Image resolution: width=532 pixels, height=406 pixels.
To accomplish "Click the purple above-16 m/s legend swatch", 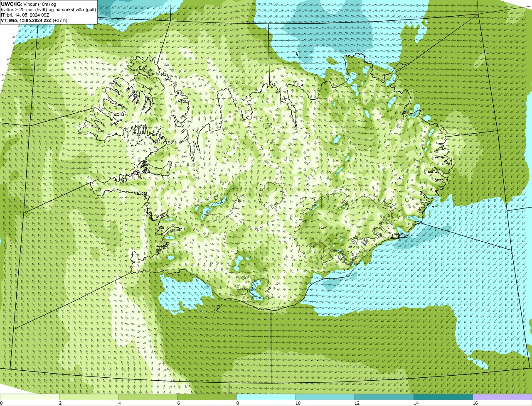I will 502,397.
